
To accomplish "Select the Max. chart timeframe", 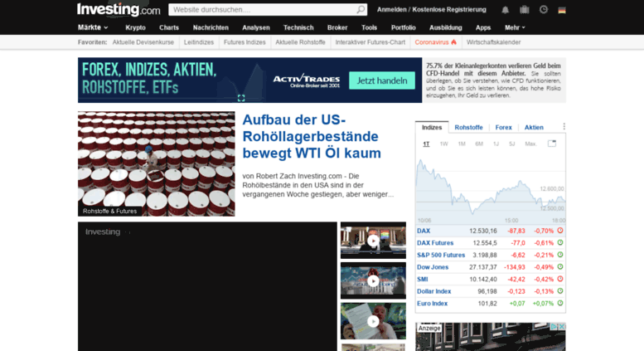I will [x=531, y=144].
